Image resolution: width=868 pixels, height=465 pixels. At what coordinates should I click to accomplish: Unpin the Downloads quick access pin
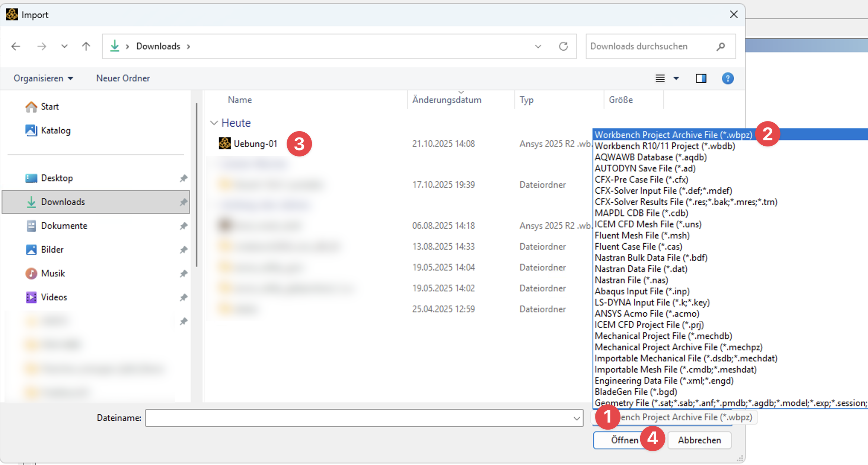pyautogui.click(x=184, y=202)
